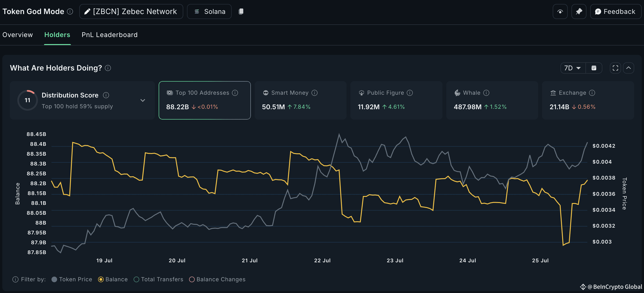The width and height of the screenshot is (644, 293).
Task: Click the Top 100 Addresses wallet icon
Action: click(x=170, y=93)
